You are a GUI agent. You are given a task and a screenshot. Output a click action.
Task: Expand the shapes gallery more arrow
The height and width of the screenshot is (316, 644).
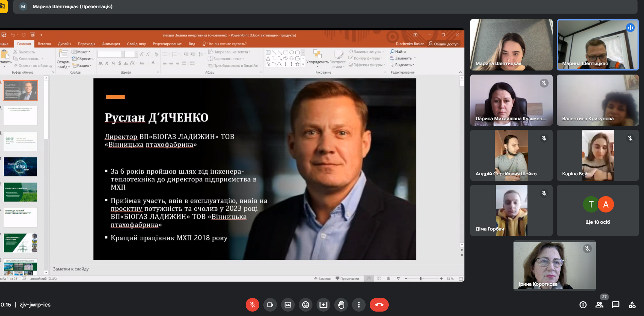(x=303, y=64)
